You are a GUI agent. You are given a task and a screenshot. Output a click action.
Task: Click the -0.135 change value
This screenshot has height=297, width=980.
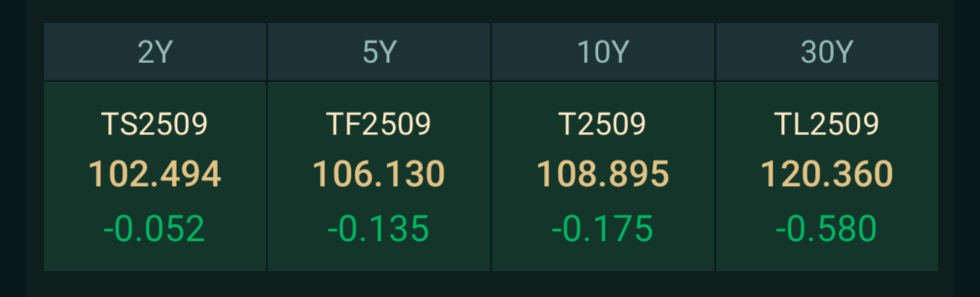point(379,229)
